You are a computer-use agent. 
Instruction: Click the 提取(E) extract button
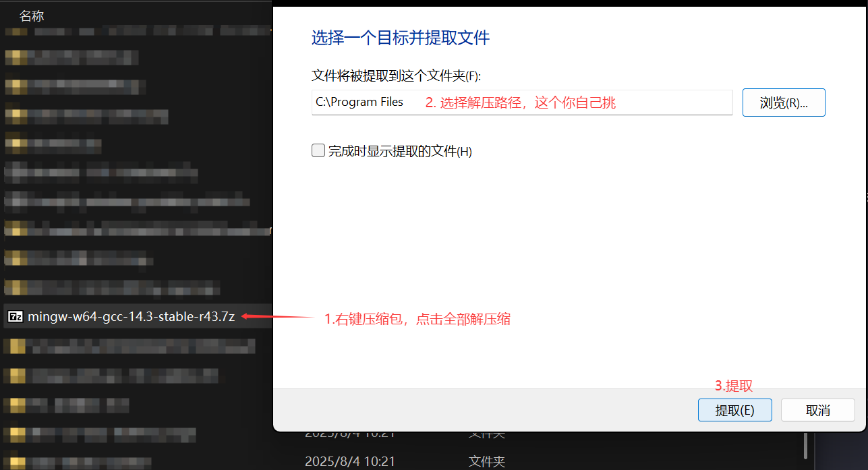734,410
